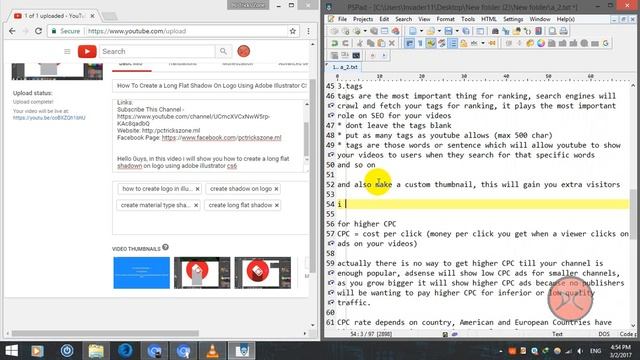Click the Save all files icon
This screenshot has width=640, height=360.
click(x=466, y=31)
